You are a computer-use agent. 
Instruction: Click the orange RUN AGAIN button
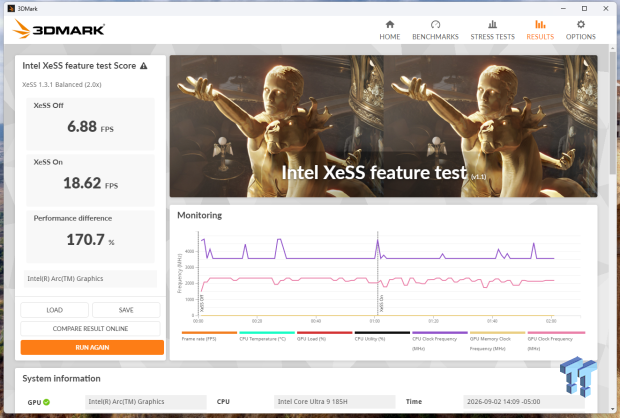(x=92, y=347)
